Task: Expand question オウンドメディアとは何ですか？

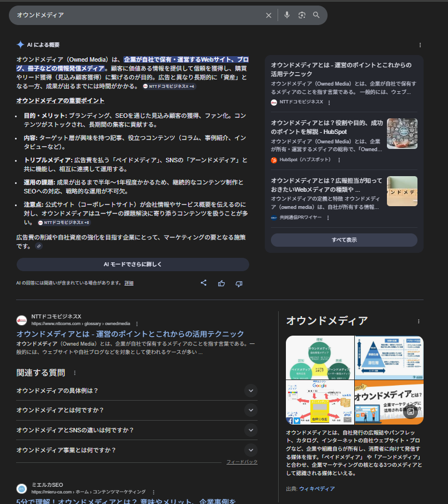Action: point(251,410)
